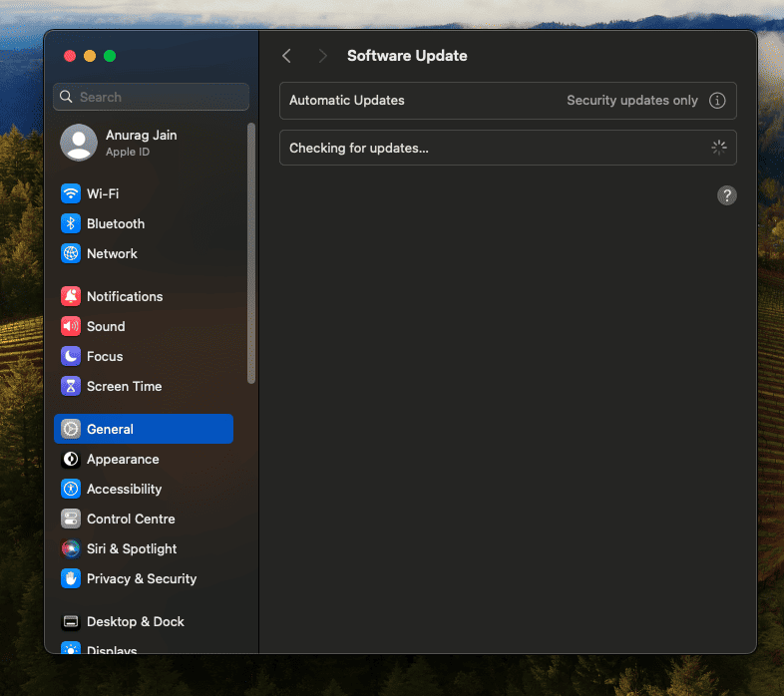
Task: Click the 'Security updates only' text
Action: (632, 101)
